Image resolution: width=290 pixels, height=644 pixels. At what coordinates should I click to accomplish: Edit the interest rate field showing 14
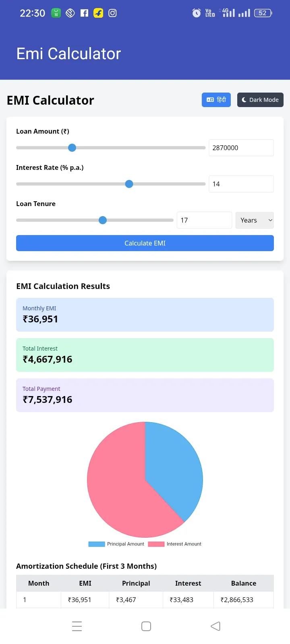pyautogui.click(x=241, y=184)
